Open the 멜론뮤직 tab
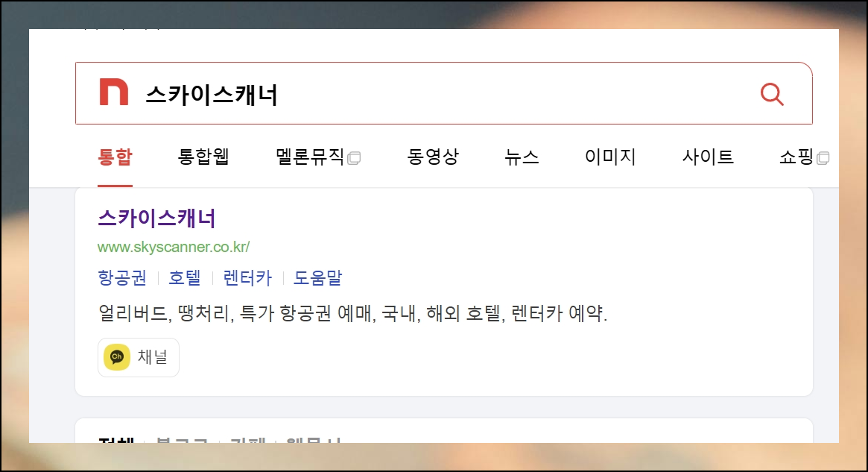 point(310,157)
